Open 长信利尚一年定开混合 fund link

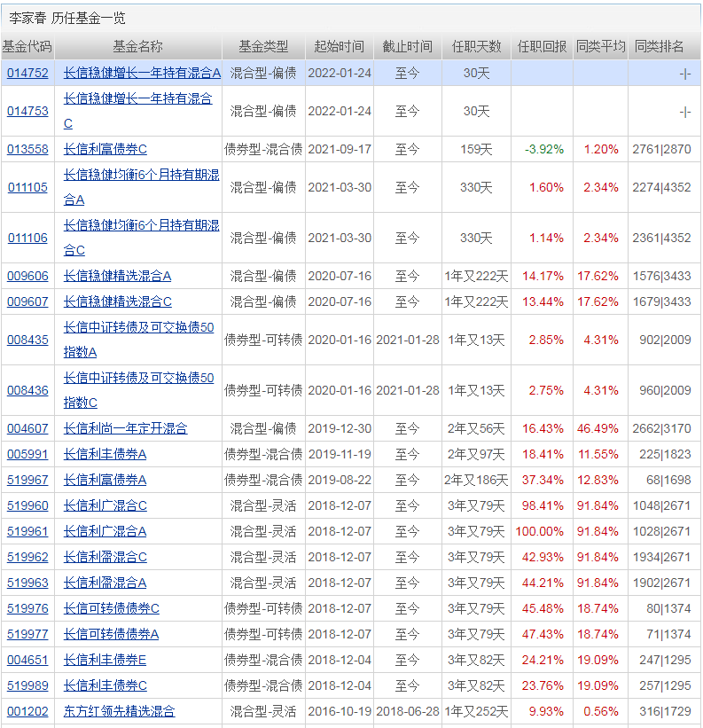(125, 428)
